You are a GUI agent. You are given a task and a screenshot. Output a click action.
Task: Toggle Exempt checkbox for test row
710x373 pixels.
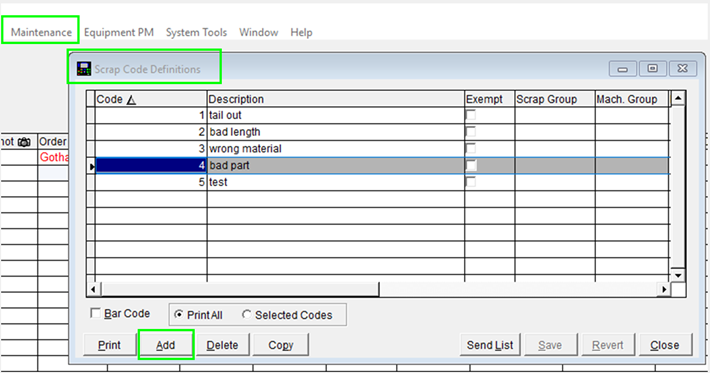[471, 182]
